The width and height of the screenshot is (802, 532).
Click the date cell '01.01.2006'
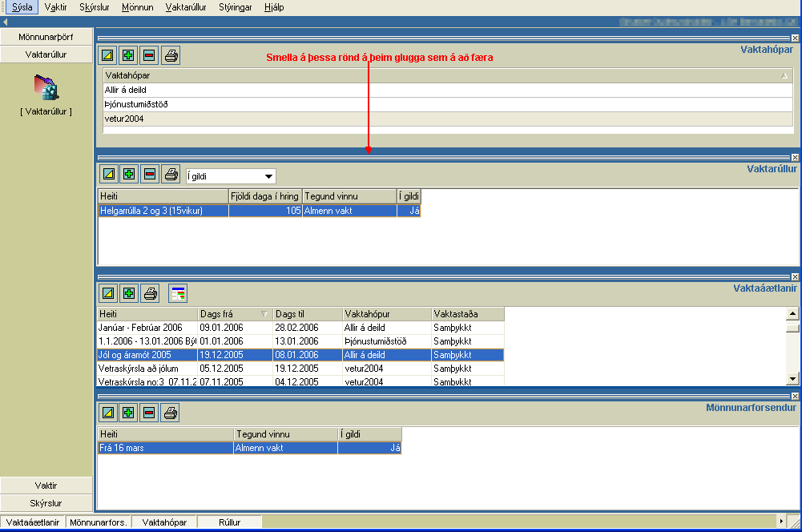pyautogui.click(x=235, y=341)
